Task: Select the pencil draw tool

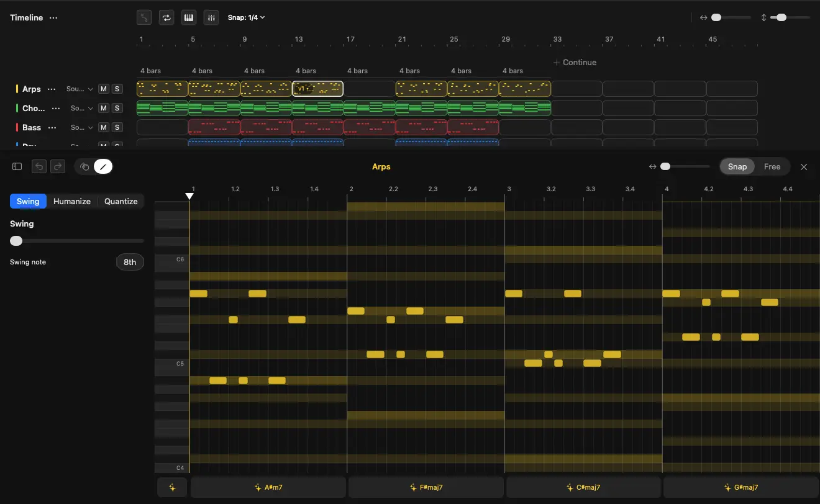Action: tap(103, 166)
